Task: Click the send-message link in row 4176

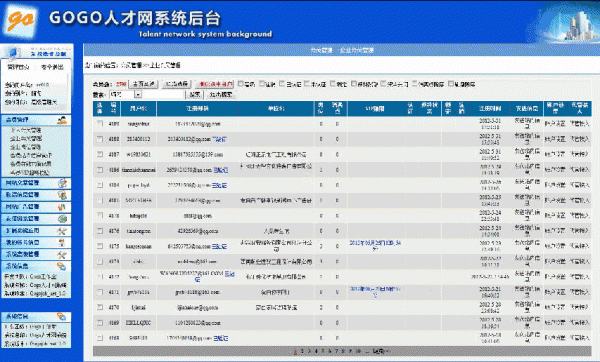Action: pyautogui.click(x=527, y=231)
